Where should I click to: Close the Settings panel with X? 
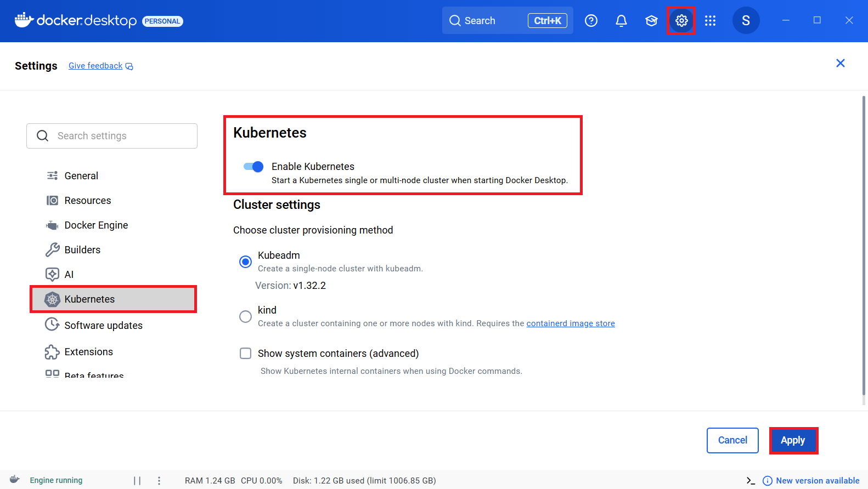841,63
